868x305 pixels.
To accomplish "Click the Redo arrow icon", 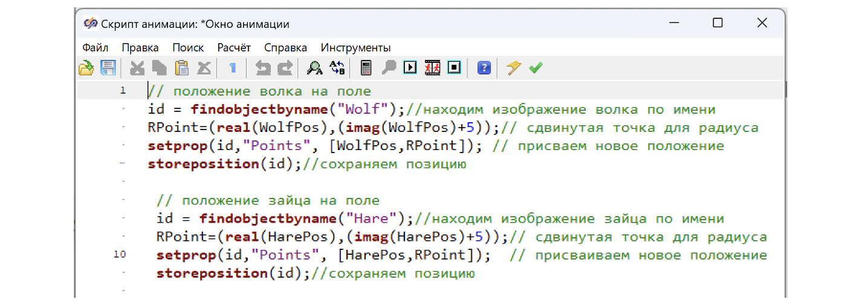I will 285,68.
